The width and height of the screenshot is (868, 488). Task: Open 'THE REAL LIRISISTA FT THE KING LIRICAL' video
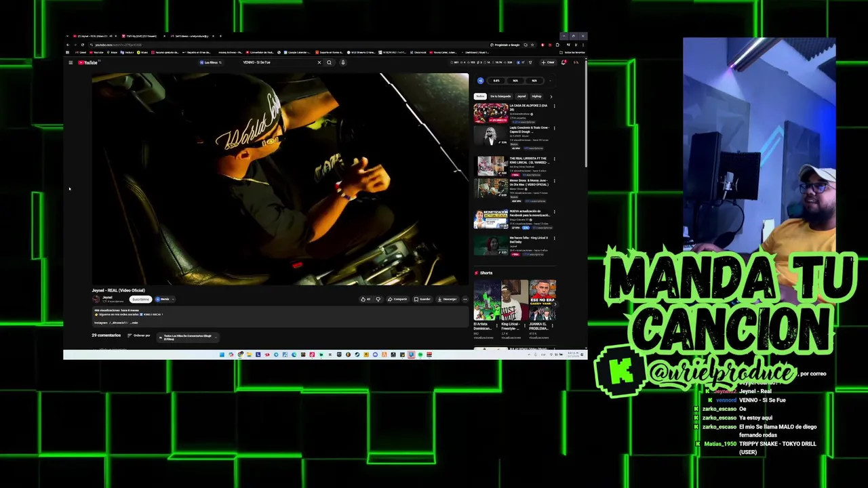click(491, 166)
